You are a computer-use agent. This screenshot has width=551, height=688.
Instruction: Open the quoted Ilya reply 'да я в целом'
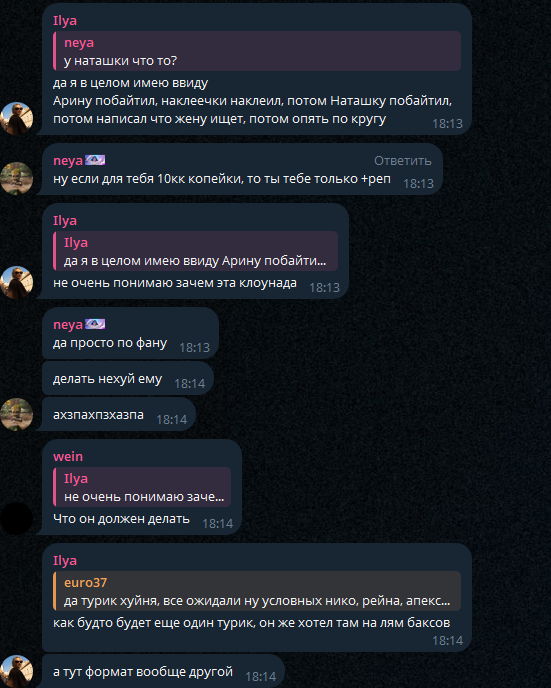196,251
